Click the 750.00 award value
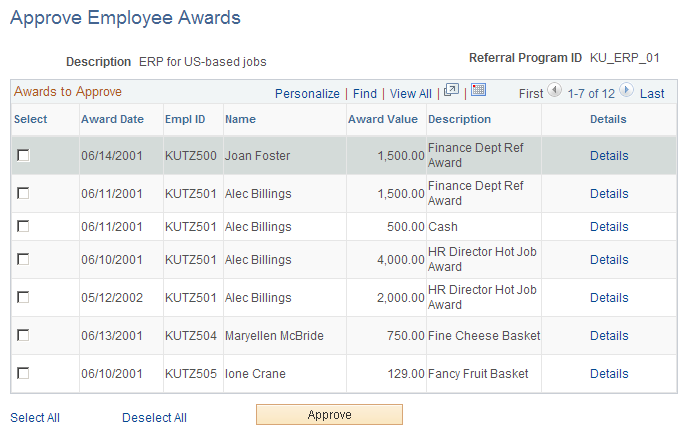The height and width of the screenshot is (436, 693). (406, 335)
